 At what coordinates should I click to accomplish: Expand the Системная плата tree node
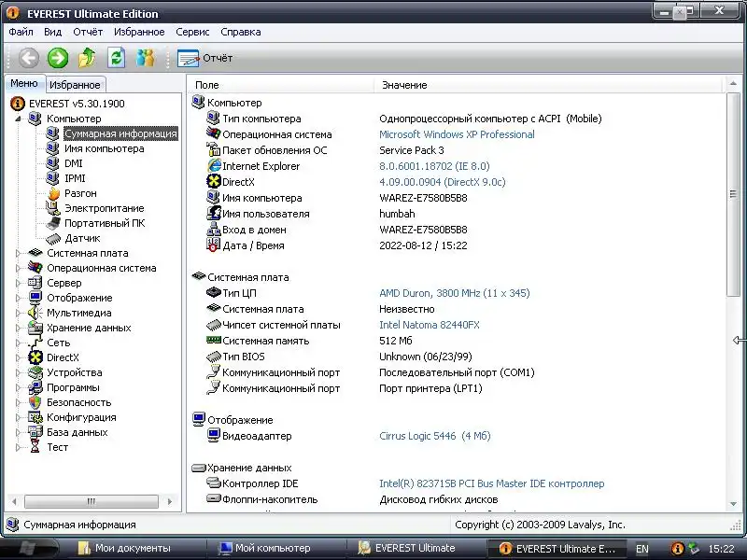click(18, 253)
